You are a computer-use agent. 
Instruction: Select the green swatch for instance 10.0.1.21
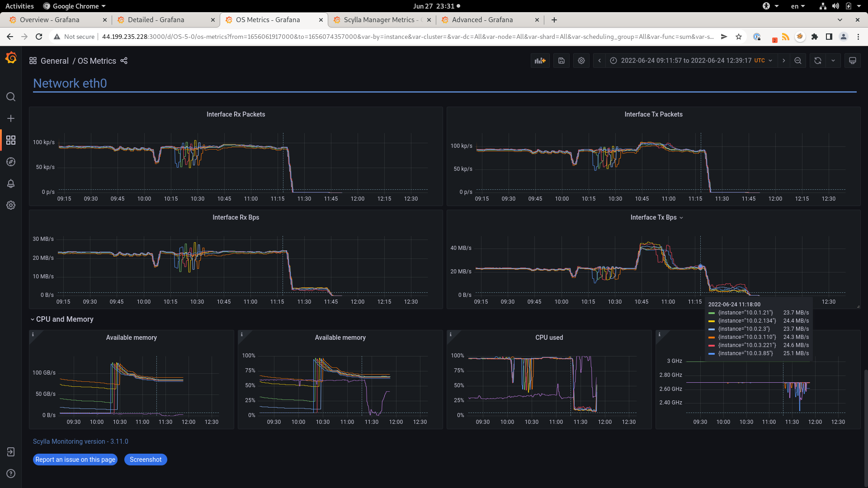coord(711,312)
